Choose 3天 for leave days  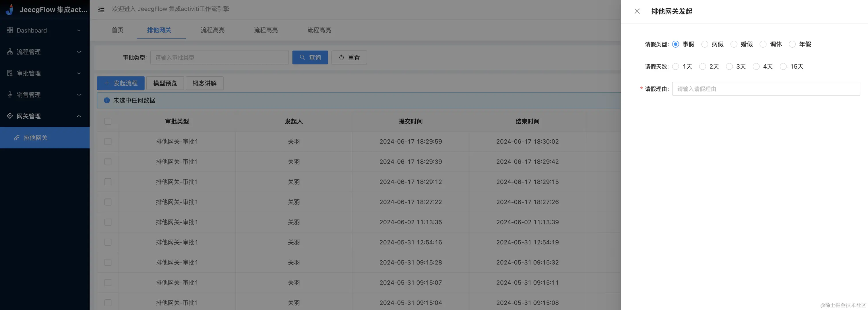729,67
